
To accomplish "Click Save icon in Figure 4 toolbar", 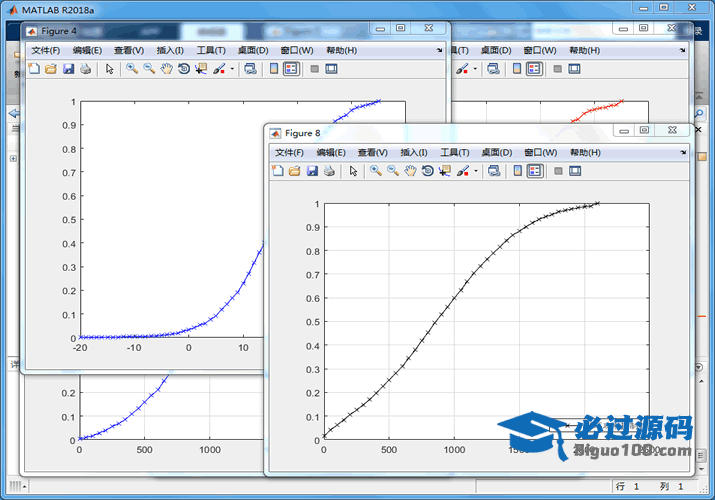I will tap(68, 69).
